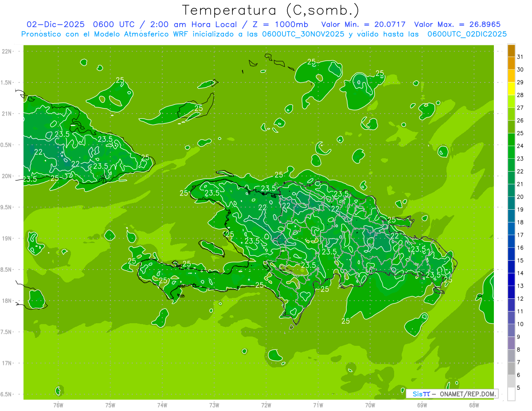Click the purple color band at 9

[511, 343]
